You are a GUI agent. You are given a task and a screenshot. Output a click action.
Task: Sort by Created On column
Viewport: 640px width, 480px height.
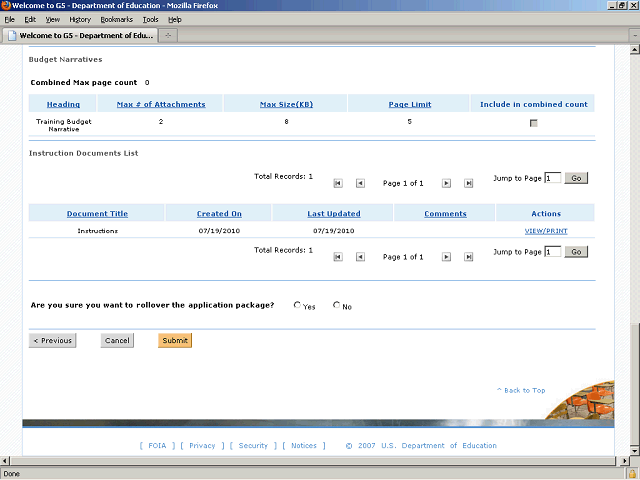pos(219,214)
